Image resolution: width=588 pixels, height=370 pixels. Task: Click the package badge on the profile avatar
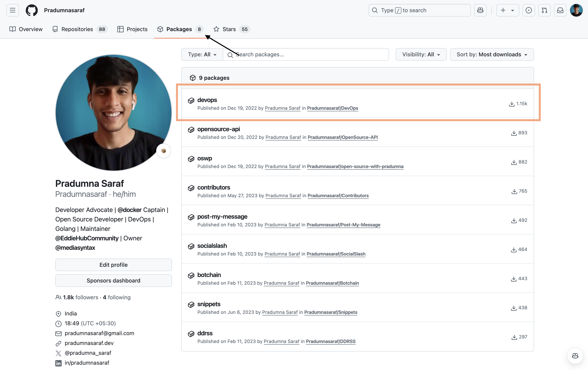pyautogui.click(x=163, y=151)
